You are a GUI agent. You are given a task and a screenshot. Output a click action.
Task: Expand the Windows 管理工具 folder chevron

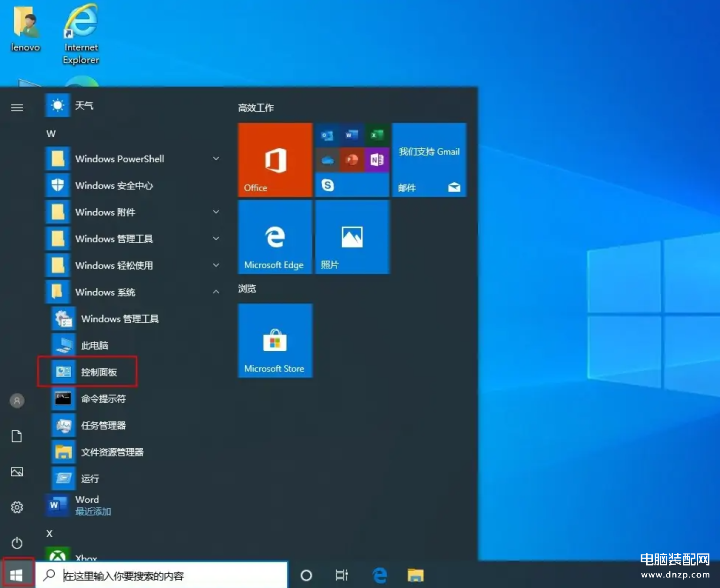tap(216, 239)
